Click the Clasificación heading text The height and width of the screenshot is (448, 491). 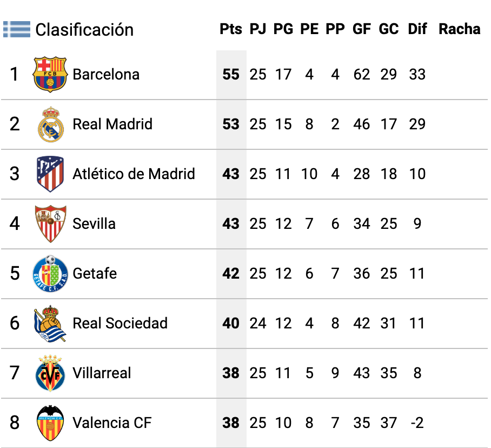[84, 30]
